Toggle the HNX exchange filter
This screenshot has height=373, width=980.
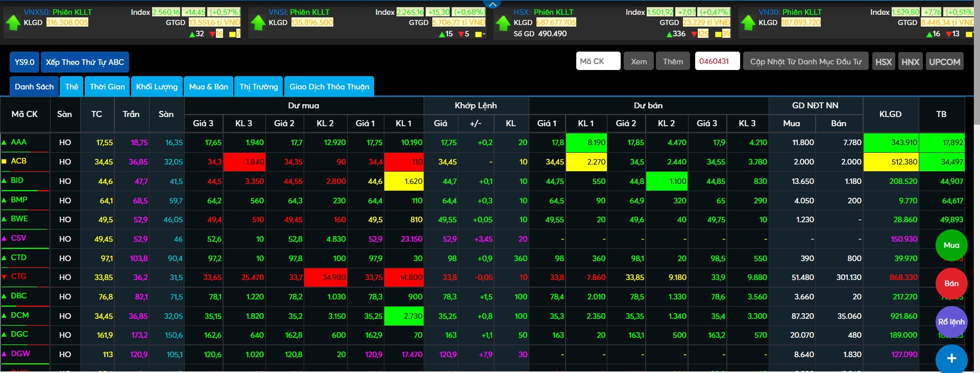tap(910, 62)
